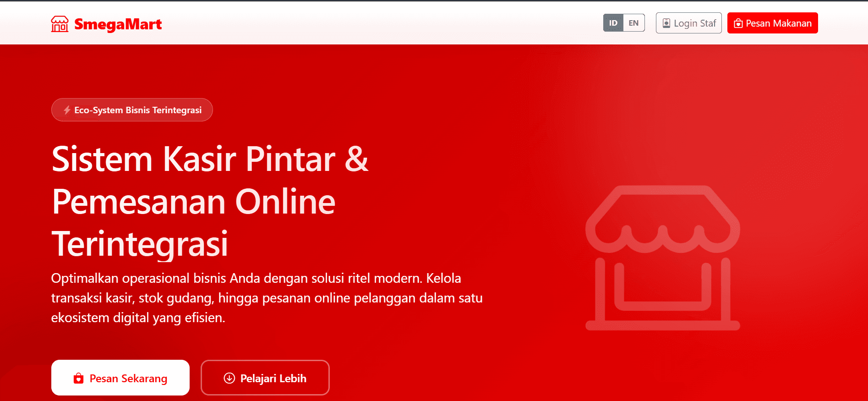This screenshot has width=868, height=401.
Task: Switch language to ID
Action: tap(613, 23)
